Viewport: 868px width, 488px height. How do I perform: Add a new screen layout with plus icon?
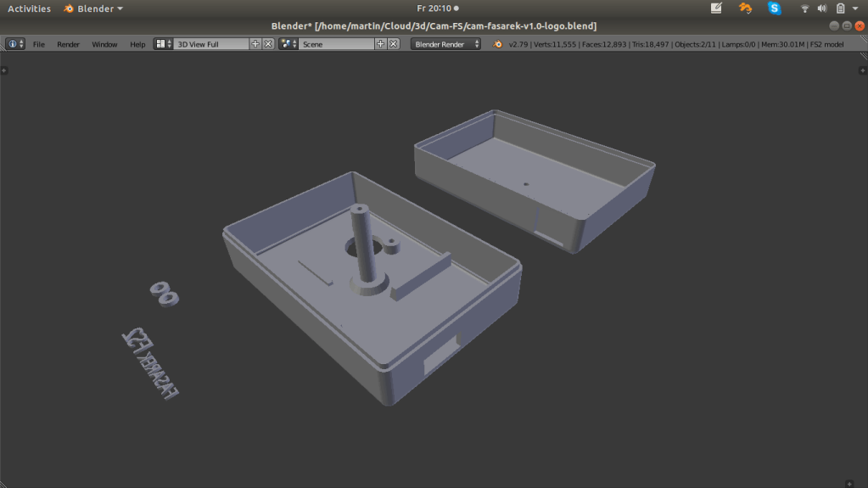(255, 44)
